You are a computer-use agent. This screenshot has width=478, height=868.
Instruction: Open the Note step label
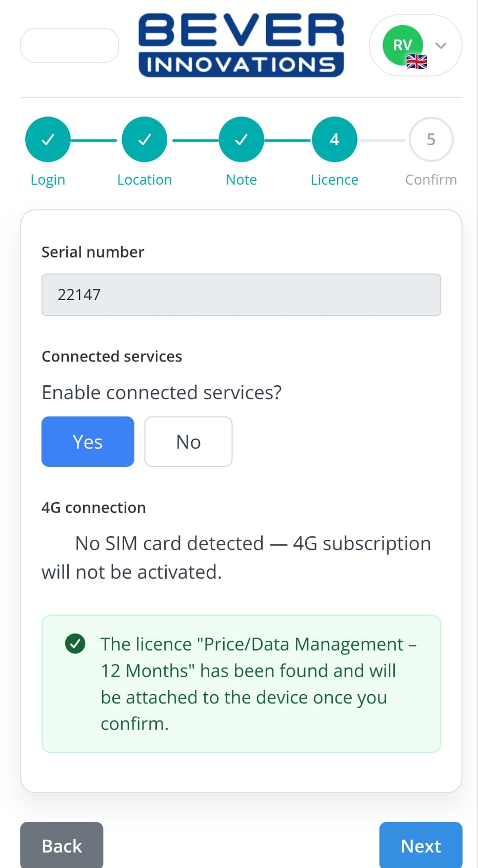(242, 180)
